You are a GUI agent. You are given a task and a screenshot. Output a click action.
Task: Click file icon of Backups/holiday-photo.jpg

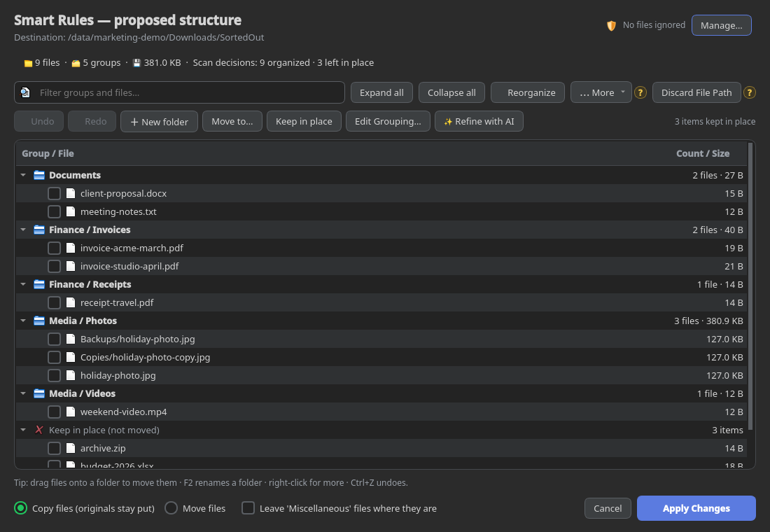[71, 339]
